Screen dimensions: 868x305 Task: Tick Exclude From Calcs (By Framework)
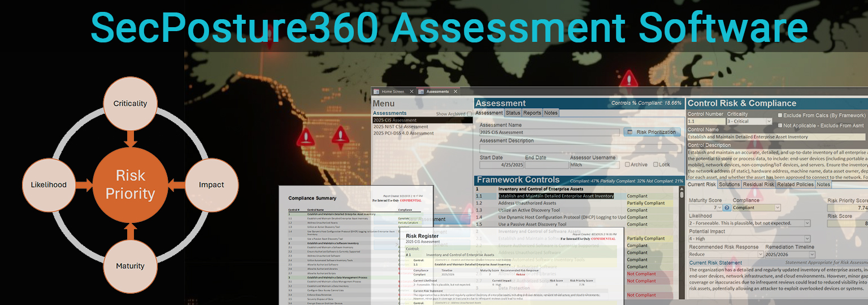780,115
